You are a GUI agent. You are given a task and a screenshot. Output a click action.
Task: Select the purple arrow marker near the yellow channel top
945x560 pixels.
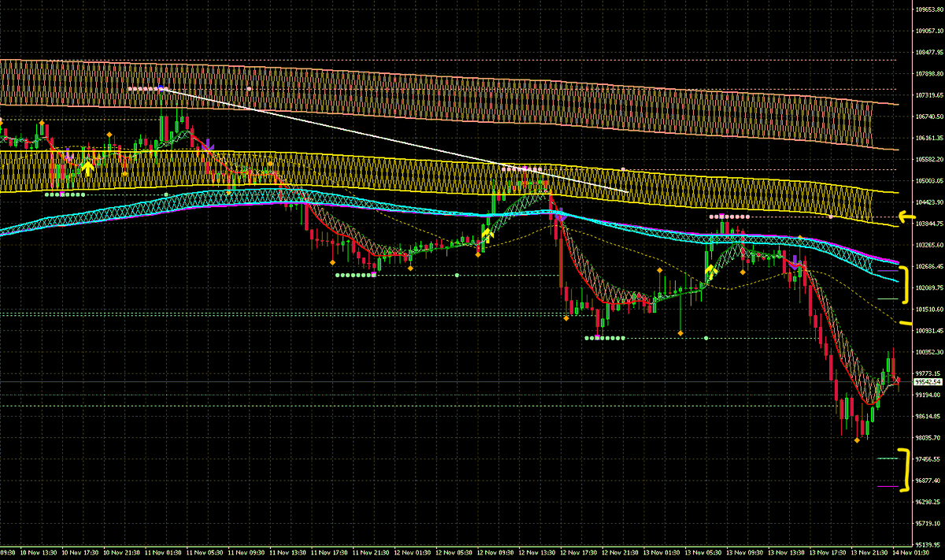(208, 146)
